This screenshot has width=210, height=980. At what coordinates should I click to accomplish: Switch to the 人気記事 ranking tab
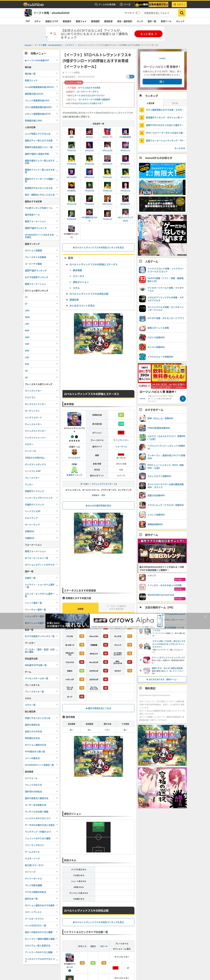150,103
